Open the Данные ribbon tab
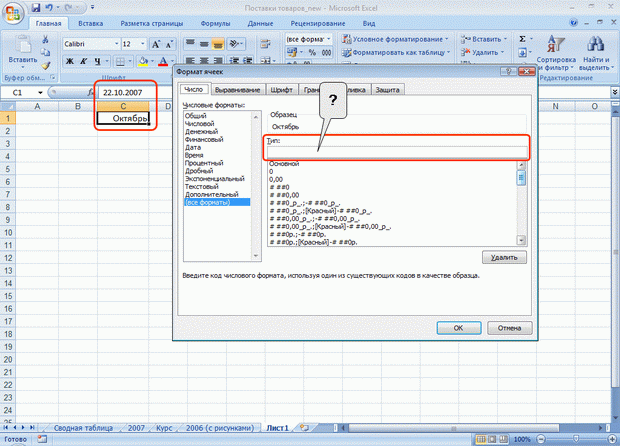This screenshot has height=446, width=620. [260, 23]
